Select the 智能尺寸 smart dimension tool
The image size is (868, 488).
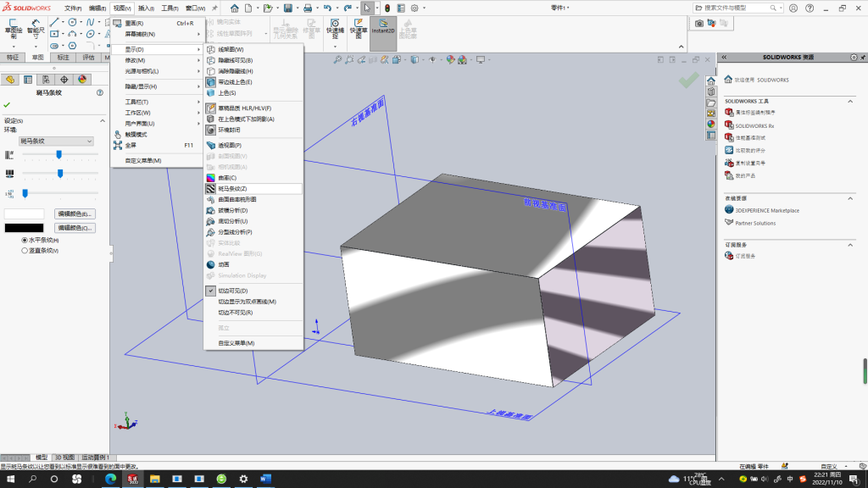36,29
